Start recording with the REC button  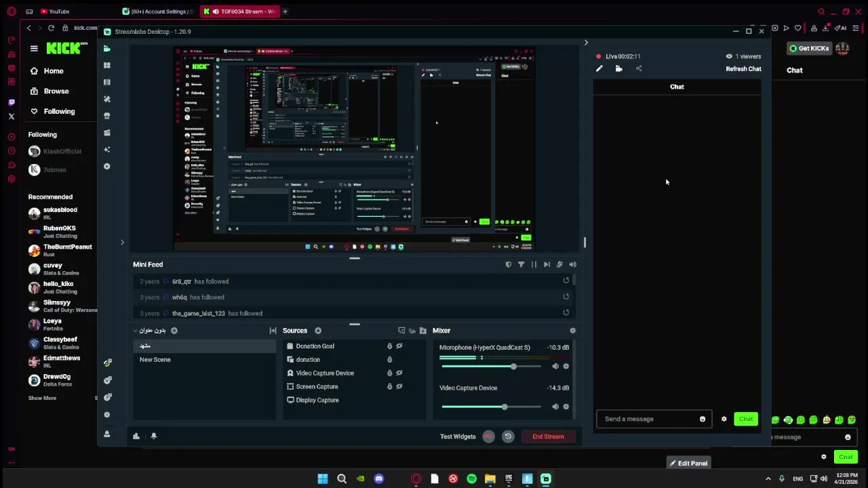pyautogui.click(x=488, y=436)
